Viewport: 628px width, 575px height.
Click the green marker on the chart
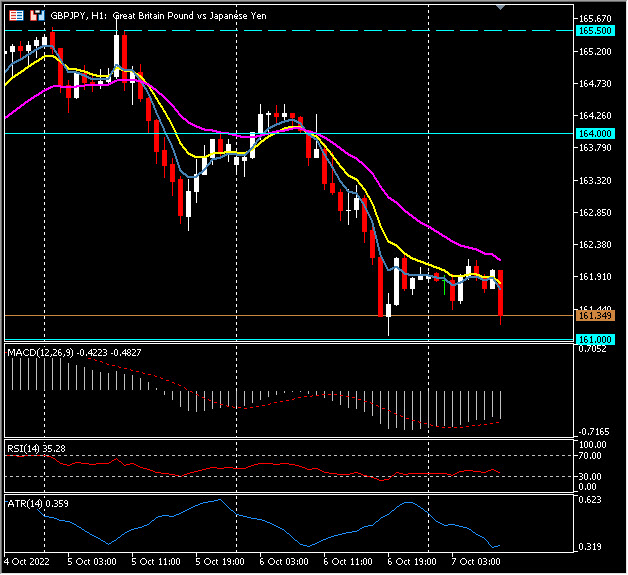[x=445, y=285]
